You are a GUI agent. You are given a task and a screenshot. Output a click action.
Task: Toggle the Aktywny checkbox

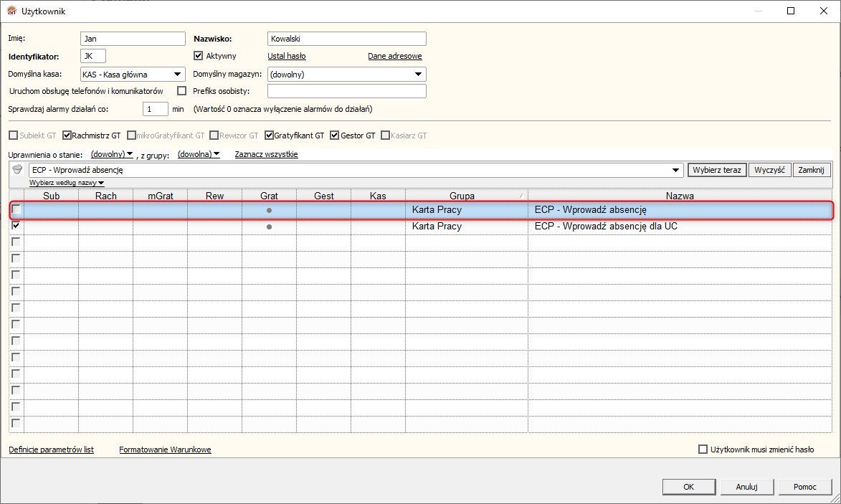pos(199,56)
